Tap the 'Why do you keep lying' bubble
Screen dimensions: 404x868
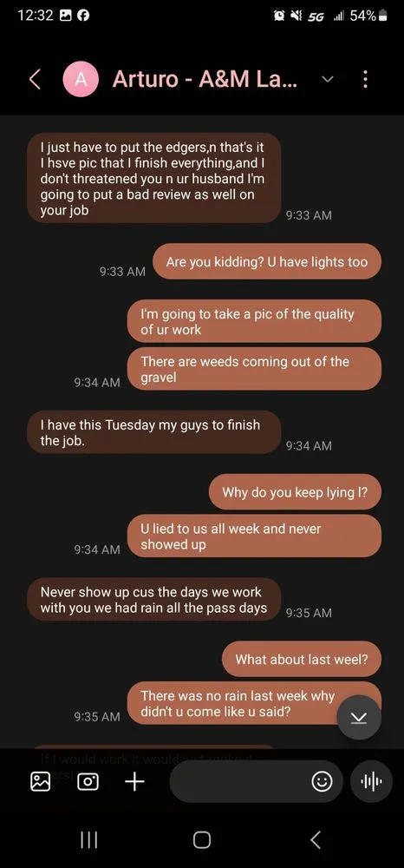295,491
